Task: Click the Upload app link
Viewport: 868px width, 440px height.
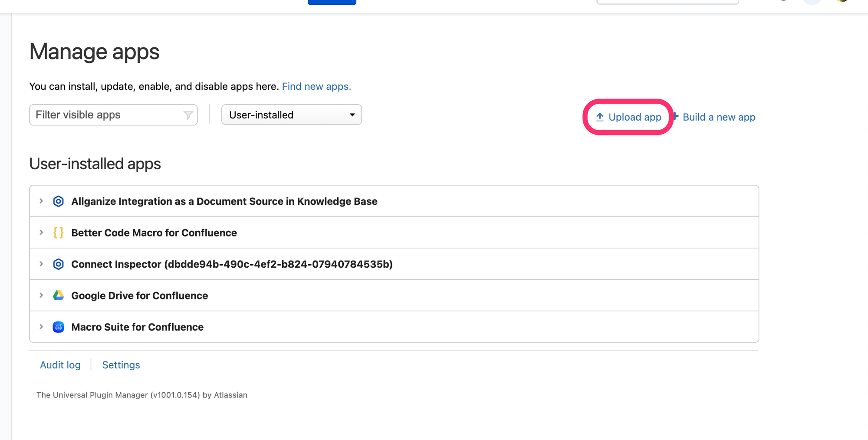Action: [628, 117]
